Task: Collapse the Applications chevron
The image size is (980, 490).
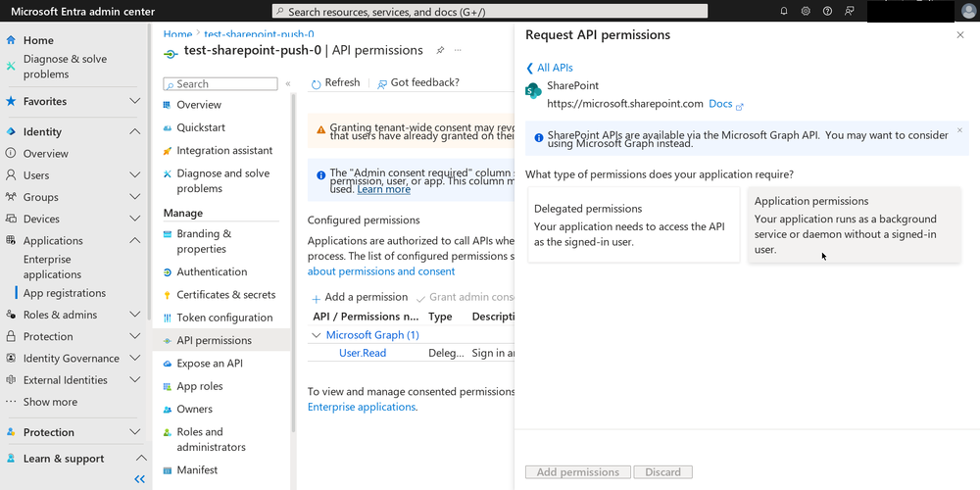Action: (x=134, y=241)
